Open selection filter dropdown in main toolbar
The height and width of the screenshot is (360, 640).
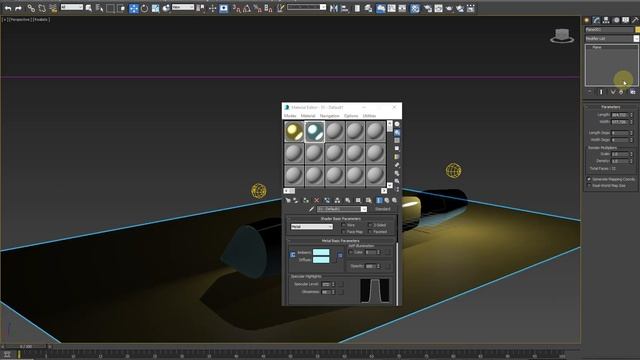(x=72, y=7)
